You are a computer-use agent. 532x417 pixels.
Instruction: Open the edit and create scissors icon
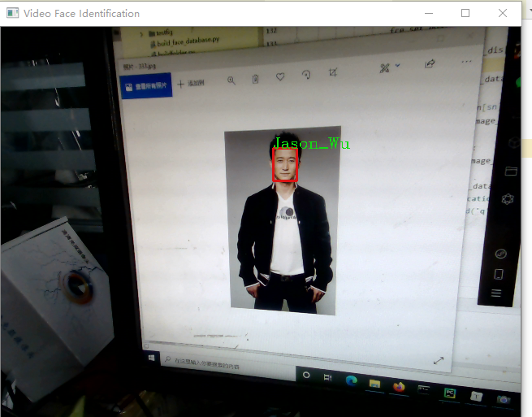(384, 68)
